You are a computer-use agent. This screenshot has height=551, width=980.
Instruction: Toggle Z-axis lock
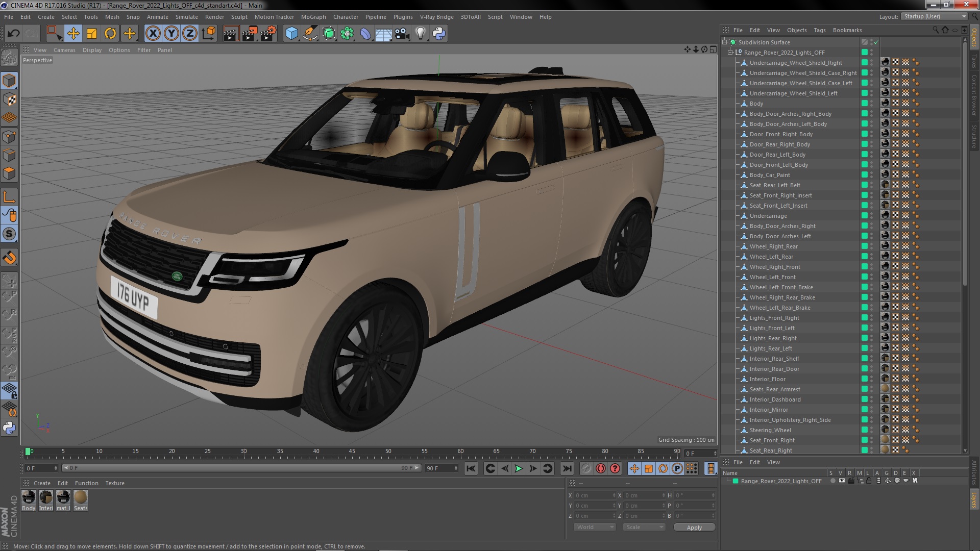coord(190,34)
